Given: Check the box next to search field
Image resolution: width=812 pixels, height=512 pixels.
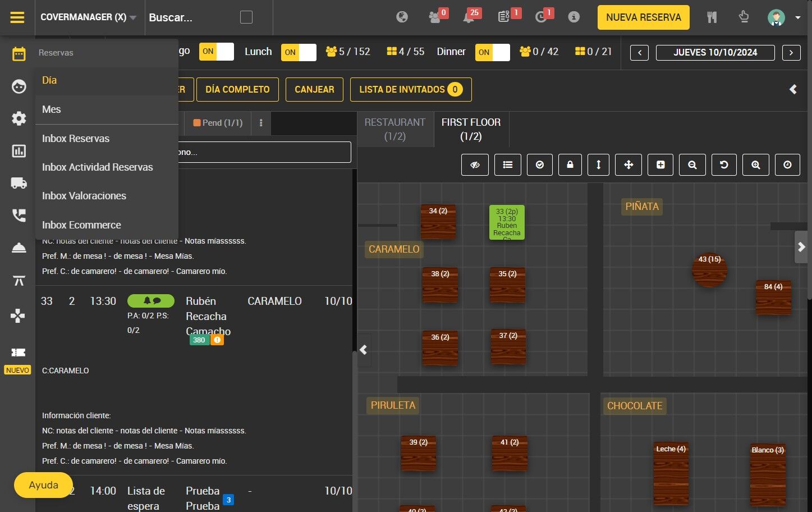Looking at the screenshot, I should 246,17.
